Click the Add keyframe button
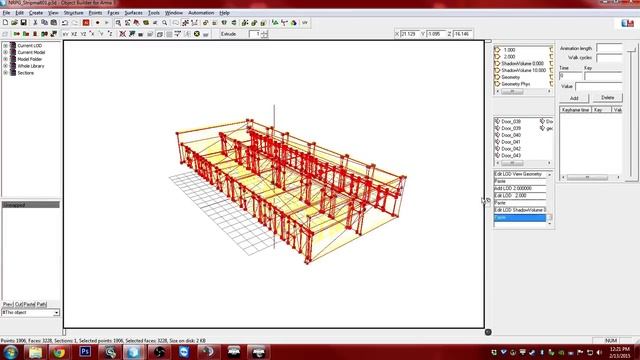 click(574, 98)
